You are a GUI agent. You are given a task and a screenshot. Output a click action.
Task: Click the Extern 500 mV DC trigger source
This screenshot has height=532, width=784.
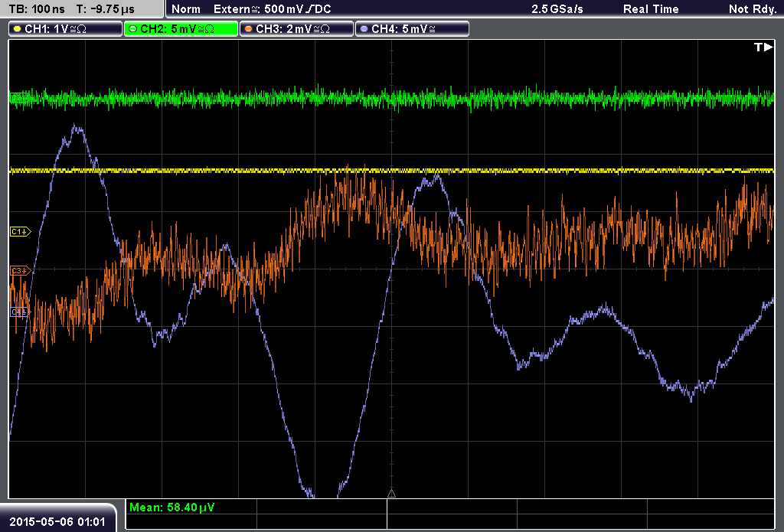pos(273,9)
